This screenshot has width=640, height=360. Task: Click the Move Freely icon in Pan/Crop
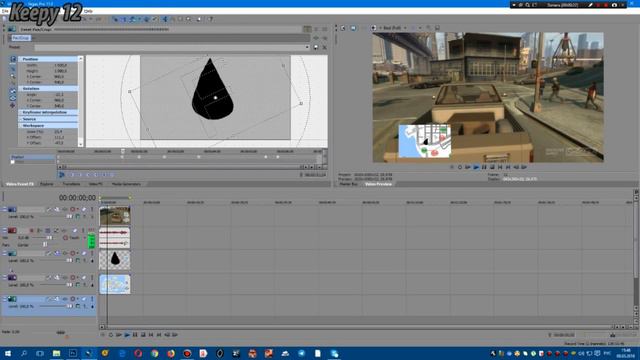click(13, 105)
